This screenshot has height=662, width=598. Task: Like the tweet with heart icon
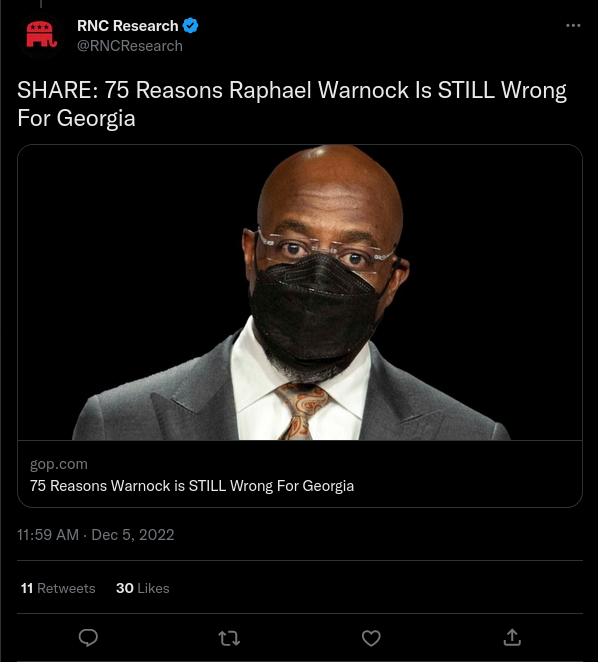371,638
